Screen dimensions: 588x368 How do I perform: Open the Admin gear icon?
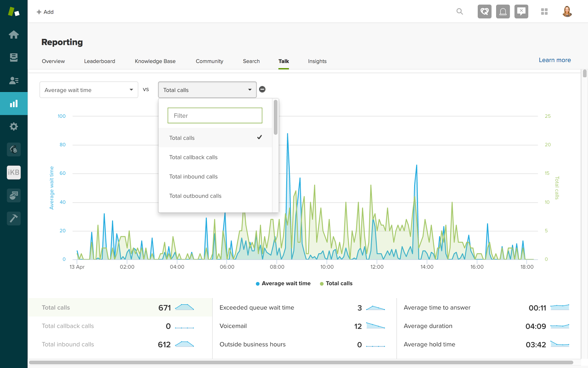[x=14, y=127]
